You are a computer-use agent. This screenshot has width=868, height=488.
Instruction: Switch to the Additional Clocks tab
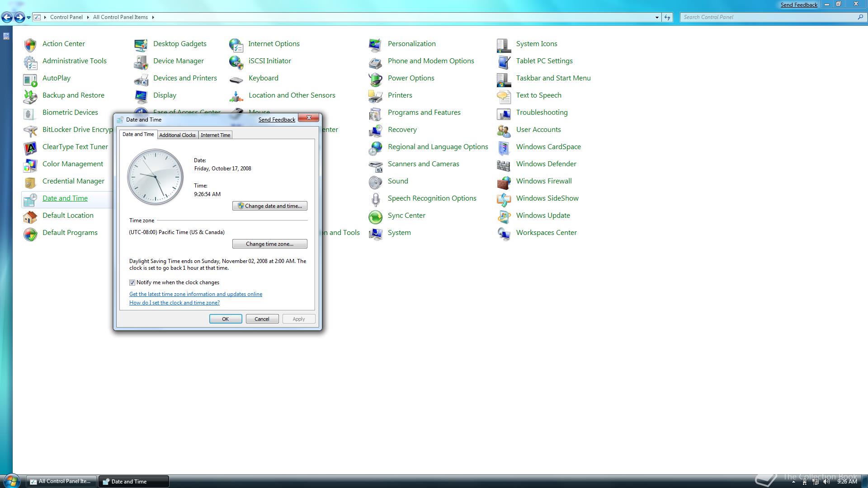(x=177, y=135)
